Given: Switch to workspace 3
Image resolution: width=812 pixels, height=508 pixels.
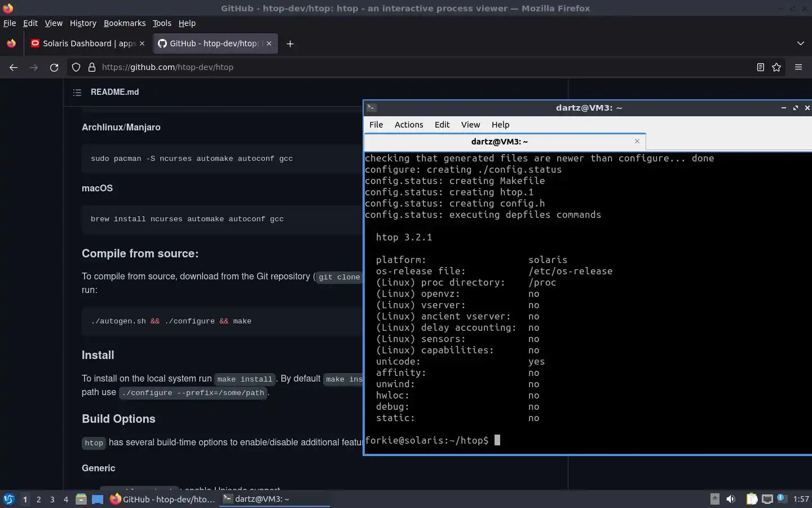Looking at the screenshot, I should 52,499.
